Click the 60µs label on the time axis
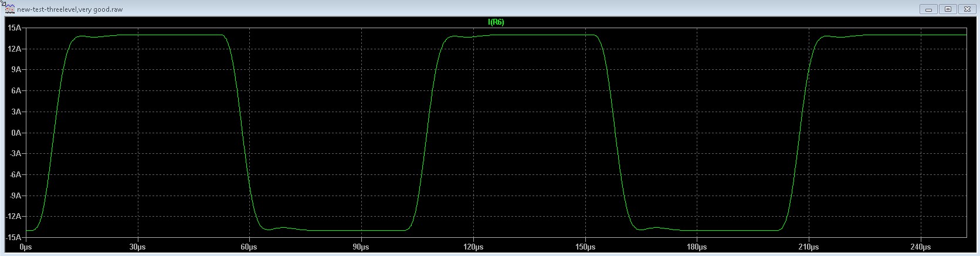 pyautogui.click(x=250, y=247)
